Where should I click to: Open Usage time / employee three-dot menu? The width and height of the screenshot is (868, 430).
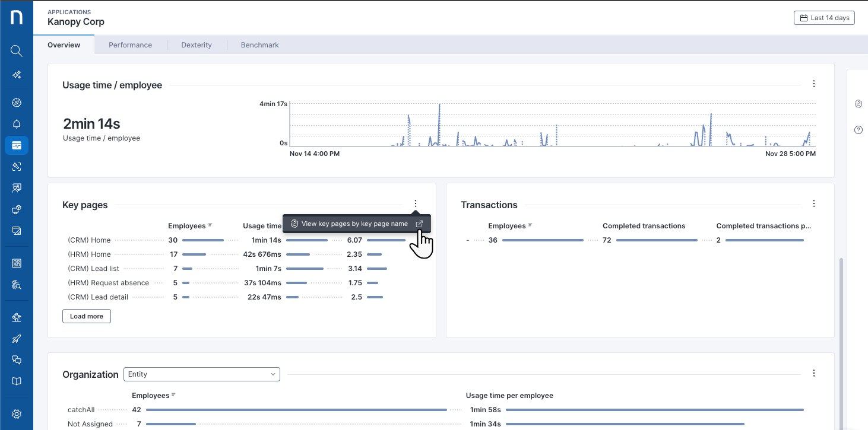tap(813, 84)
